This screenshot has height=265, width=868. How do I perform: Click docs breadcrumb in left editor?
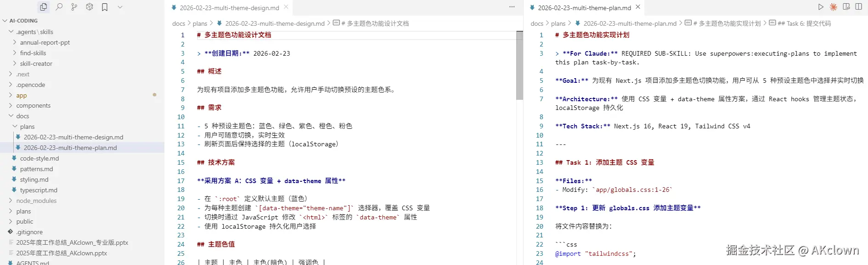[x=179, y=23]
